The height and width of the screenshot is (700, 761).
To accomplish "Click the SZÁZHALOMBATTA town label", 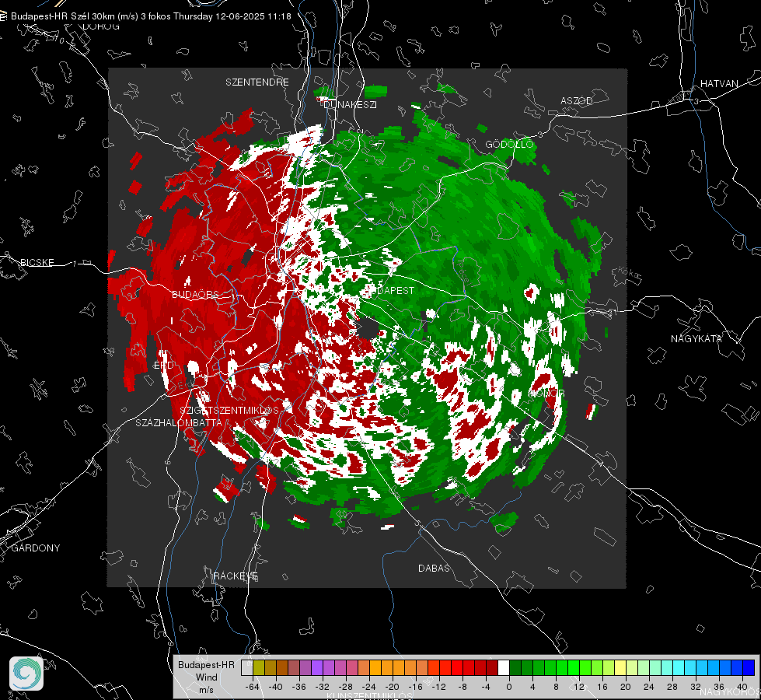I will 179,422.
